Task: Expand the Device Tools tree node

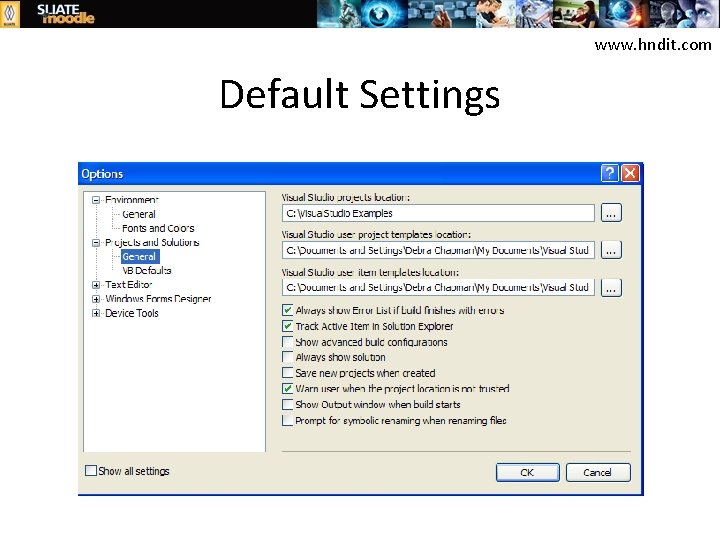Action: [x=96, y=313]
